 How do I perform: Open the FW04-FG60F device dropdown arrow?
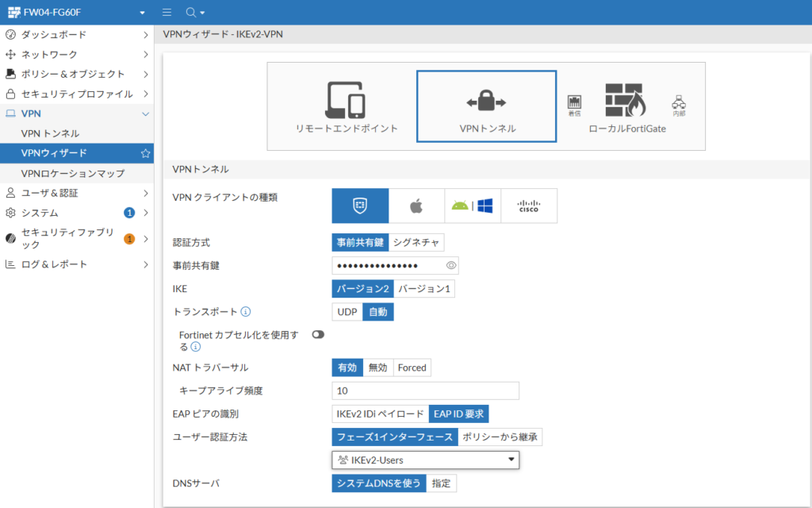point(143,13)
